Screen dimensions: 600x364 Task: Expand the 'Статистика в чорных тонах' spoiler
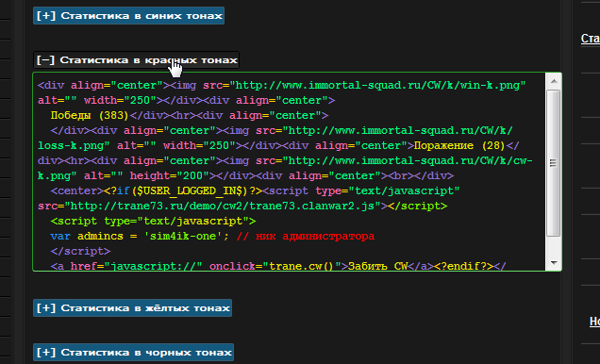point(134,352)
